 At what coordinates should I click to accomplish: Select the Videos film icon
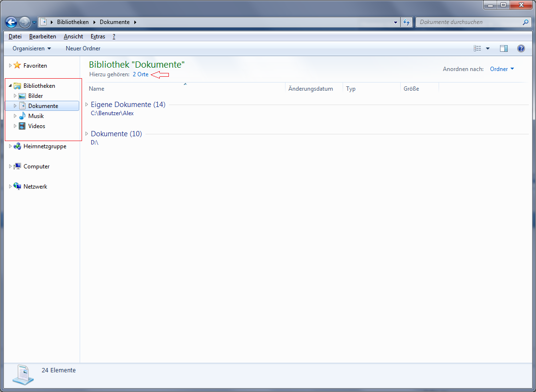22,126
